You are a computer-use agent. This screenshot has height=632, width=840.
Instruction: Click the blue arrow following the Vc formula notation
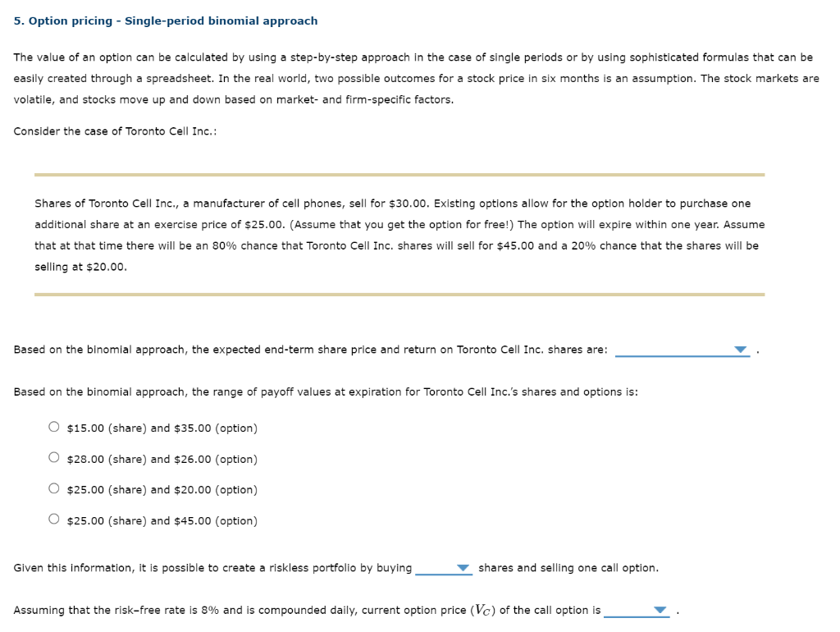tap(659, 610)
